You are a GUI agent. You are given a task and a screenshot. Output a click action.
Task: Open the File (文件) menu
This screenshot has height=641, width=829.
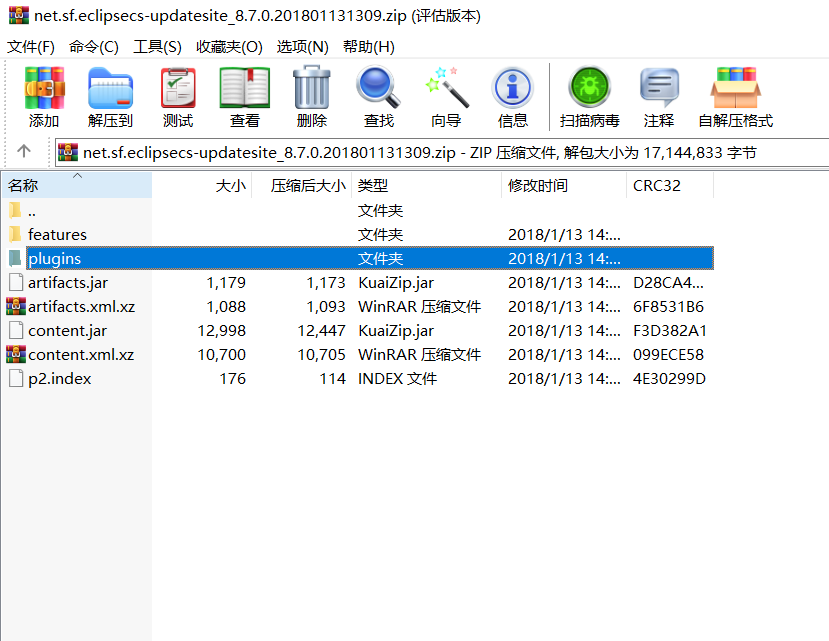31,47
